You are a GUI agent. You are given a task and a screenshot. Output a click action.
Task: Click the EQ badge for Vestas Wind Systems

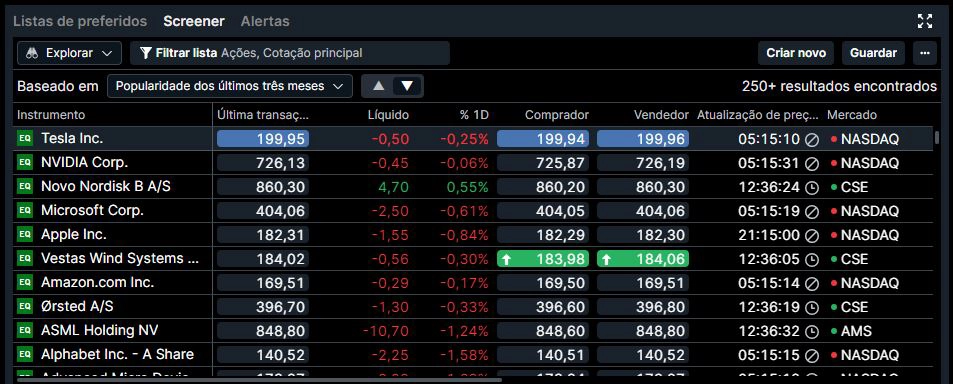click(x=24, y=259)
